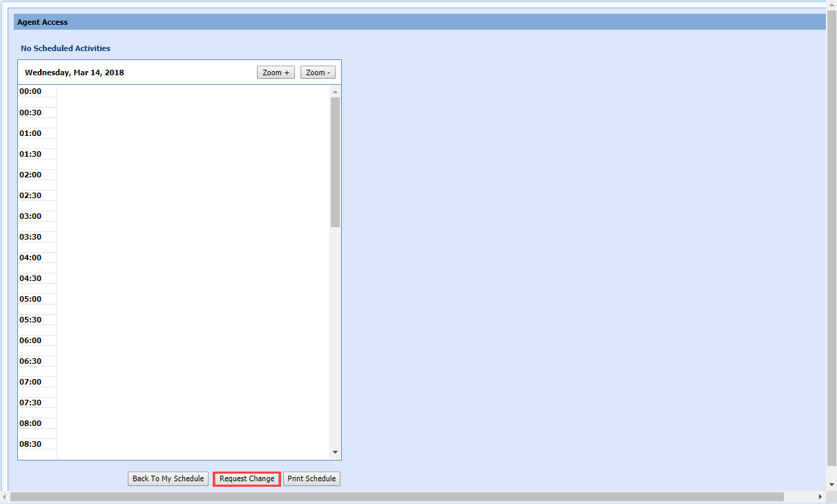This screenshot has width=837, height=504.
Task: Print the schedule
Action: coord(311,478)
